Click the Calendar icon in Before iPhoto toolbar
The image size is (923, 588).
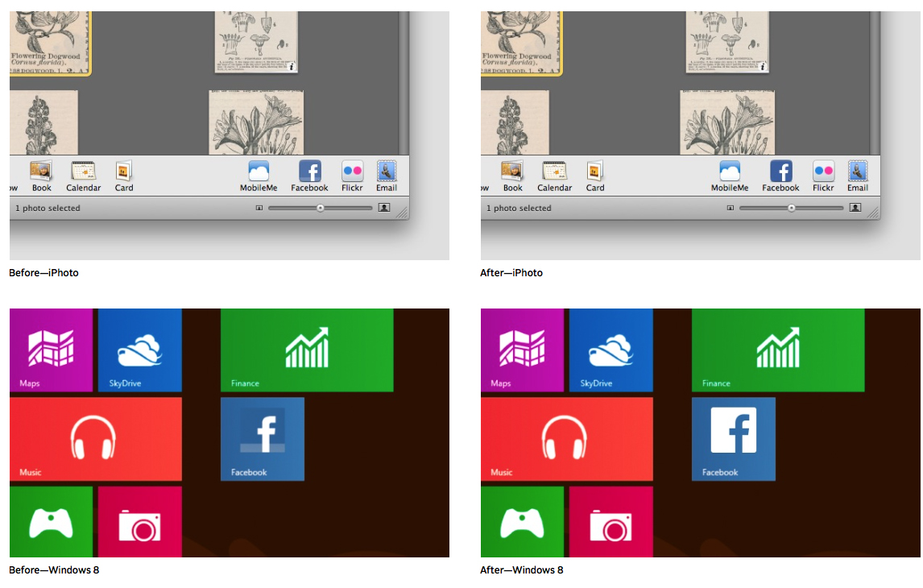click(x=83, y=172)
